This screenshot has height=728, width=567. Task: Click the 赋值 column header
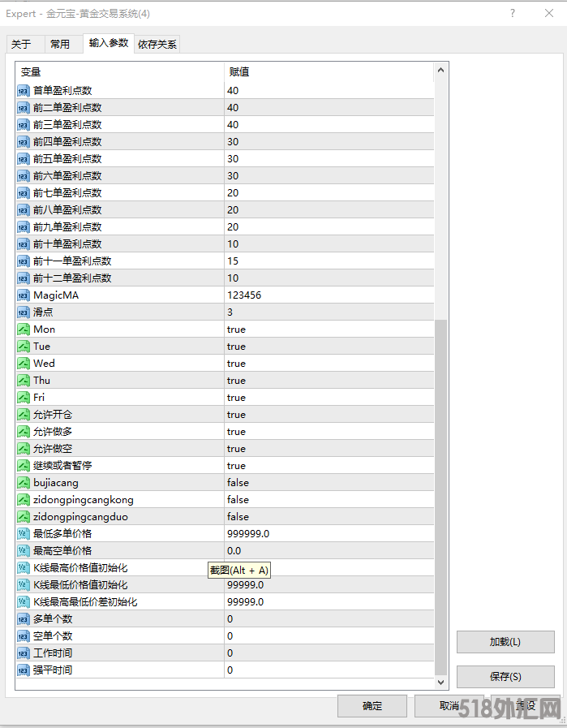coord(329,72)
